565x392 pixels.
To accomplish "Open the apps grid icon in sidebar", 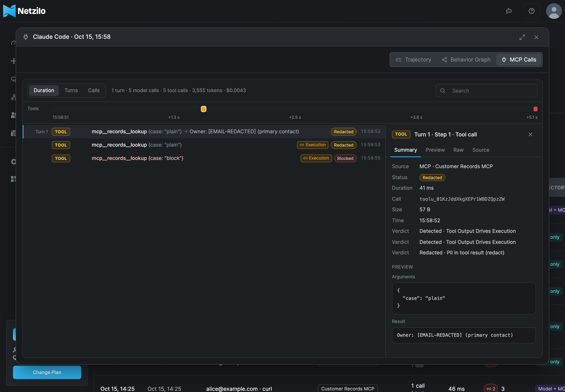I will (x=14, y=179).
